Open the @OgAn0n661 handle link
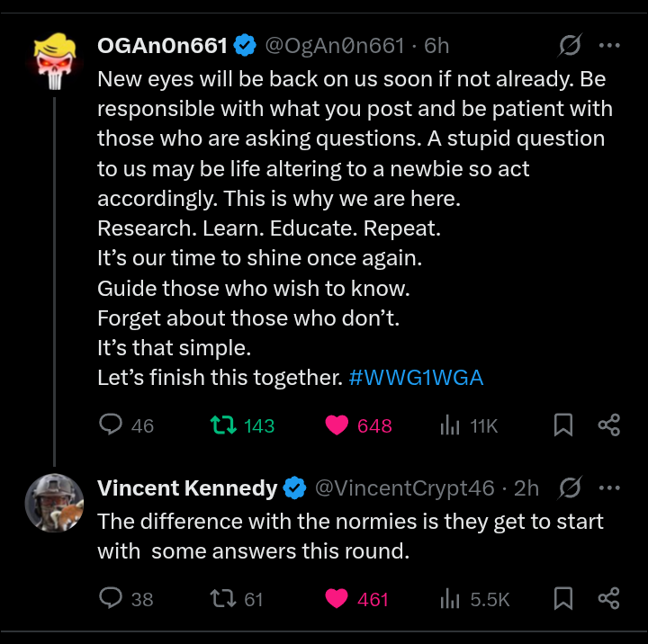 [334, 45]
